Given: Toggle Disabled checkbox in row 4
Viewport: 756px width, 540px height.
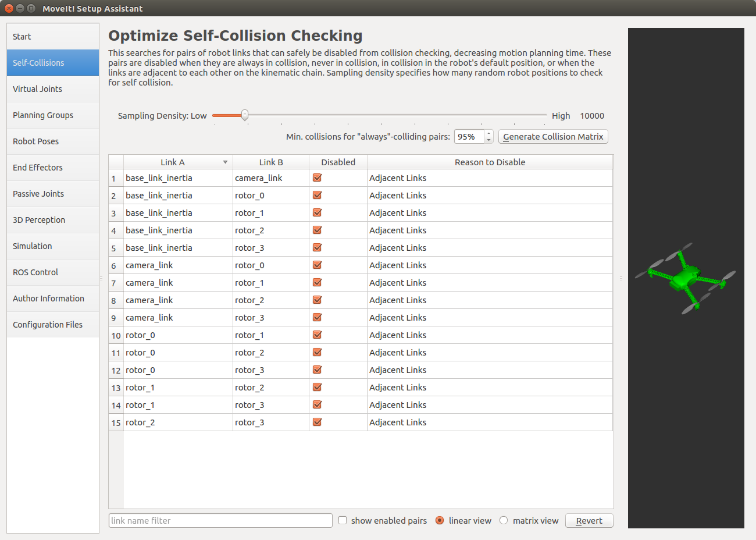Looking at the screenshot, I should [x=317, y=230].
